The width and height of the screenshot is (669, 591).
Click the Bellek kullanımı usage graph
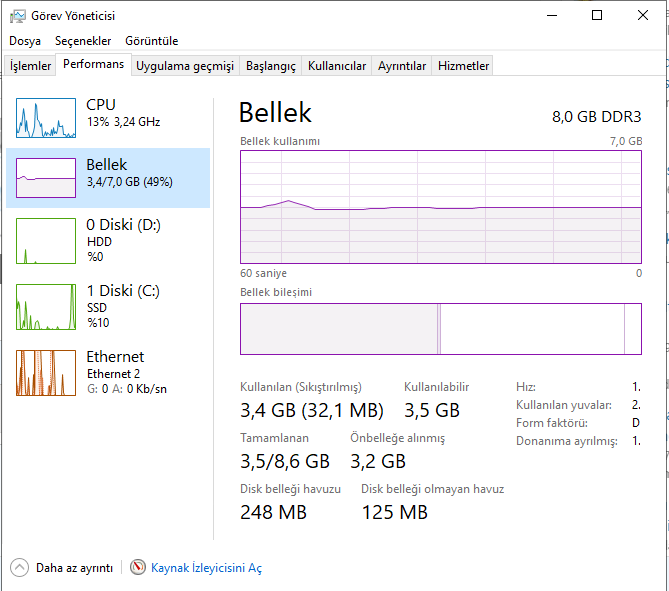pyautogui.click(x=441, y=208)
